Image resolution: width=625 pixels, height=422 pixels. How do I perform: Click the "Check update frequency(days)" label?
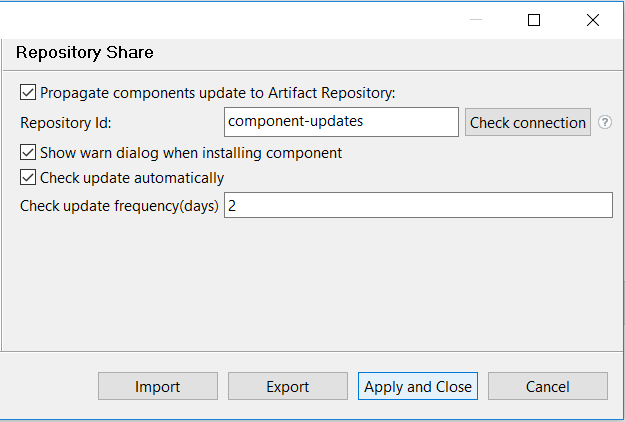tap(120, 206)
